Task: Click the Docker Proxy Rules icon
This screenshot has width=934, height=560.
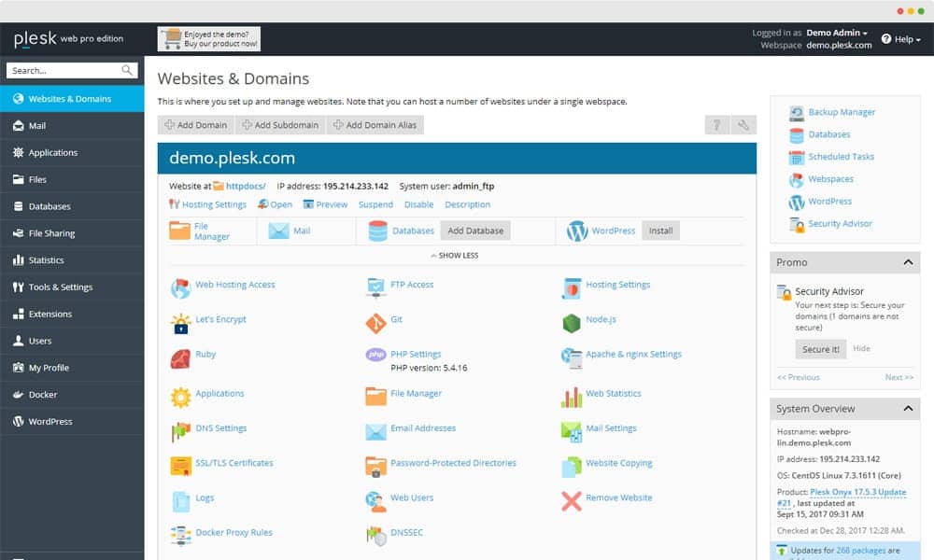Action: pos(180,536)
